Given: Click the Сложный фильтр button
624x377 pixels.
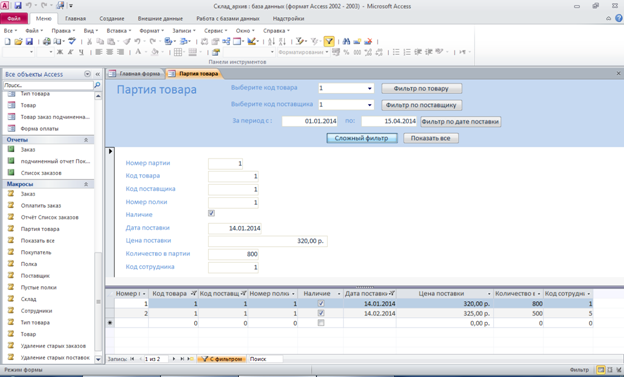Looking at the screenshot, I should [362, 138].
